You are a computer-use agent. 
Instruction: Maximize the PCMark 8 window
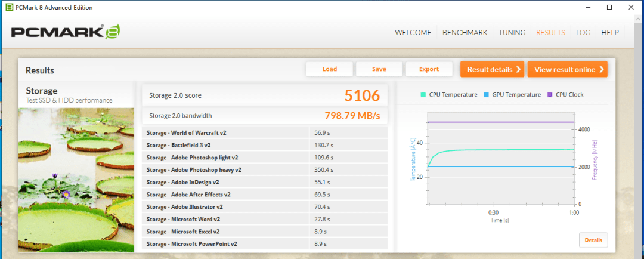609,7
